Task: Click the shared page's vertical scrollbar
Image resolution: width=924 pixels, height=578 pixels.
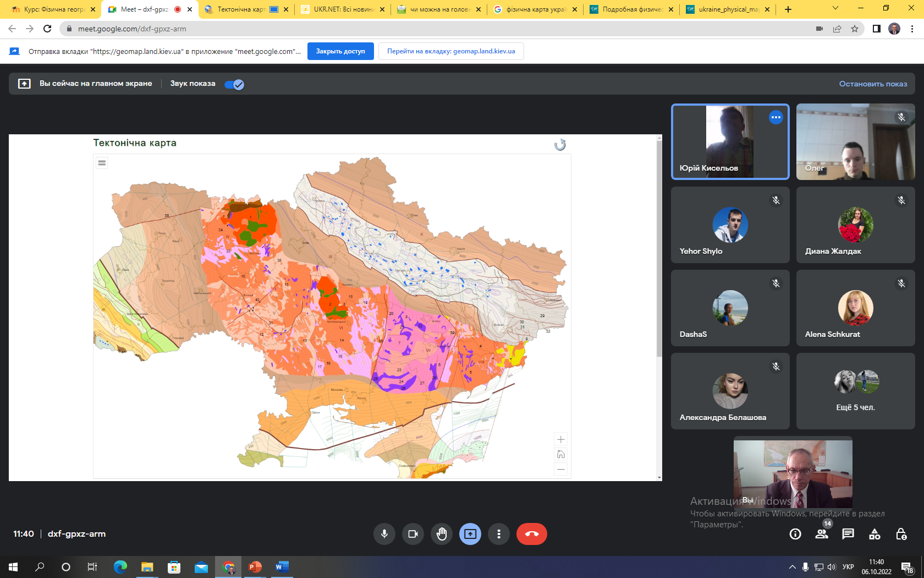Action: 659,248
